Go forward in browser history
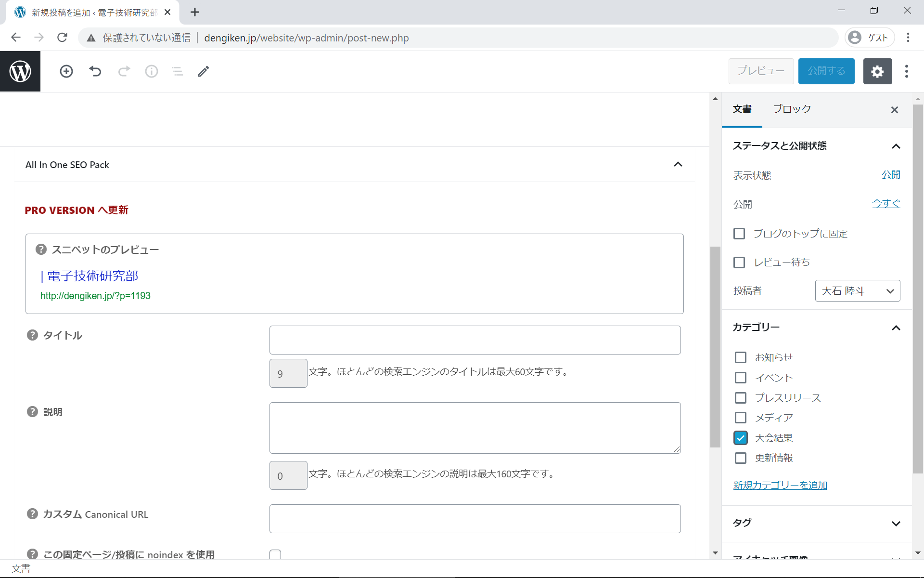This screenshot has height=578, width=924. click(x=39, y=38)
